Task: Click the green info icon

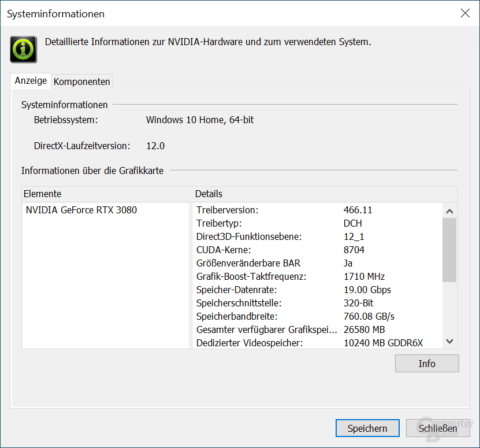Action: coord(24,49)
